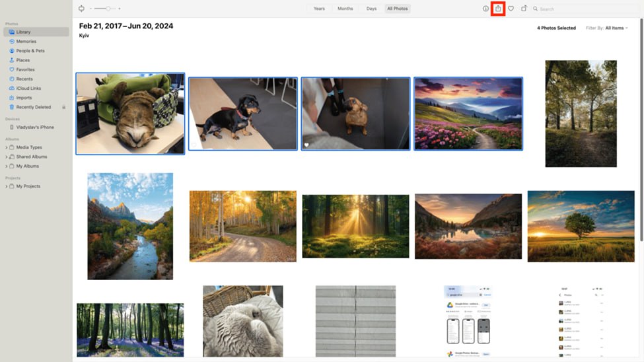
Task: Open the Filter By All Items dropdown
Action: click(x=616, y=28)
